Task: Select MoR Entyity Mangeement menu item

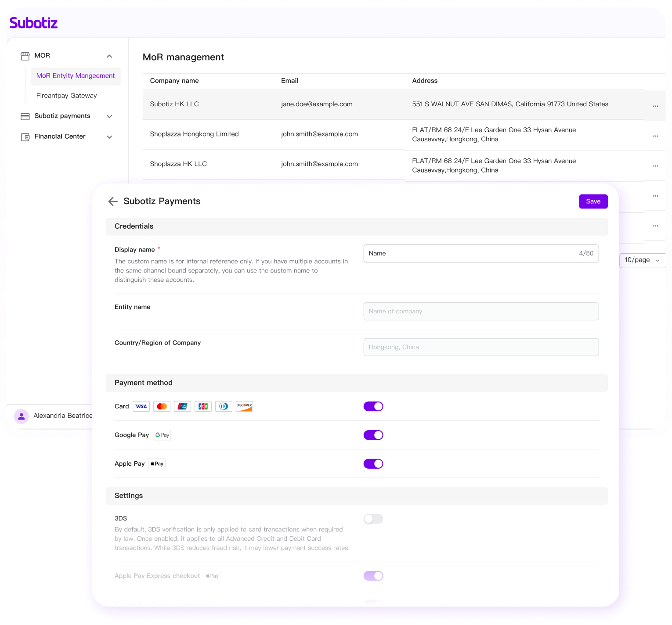Action: point(76,76)
